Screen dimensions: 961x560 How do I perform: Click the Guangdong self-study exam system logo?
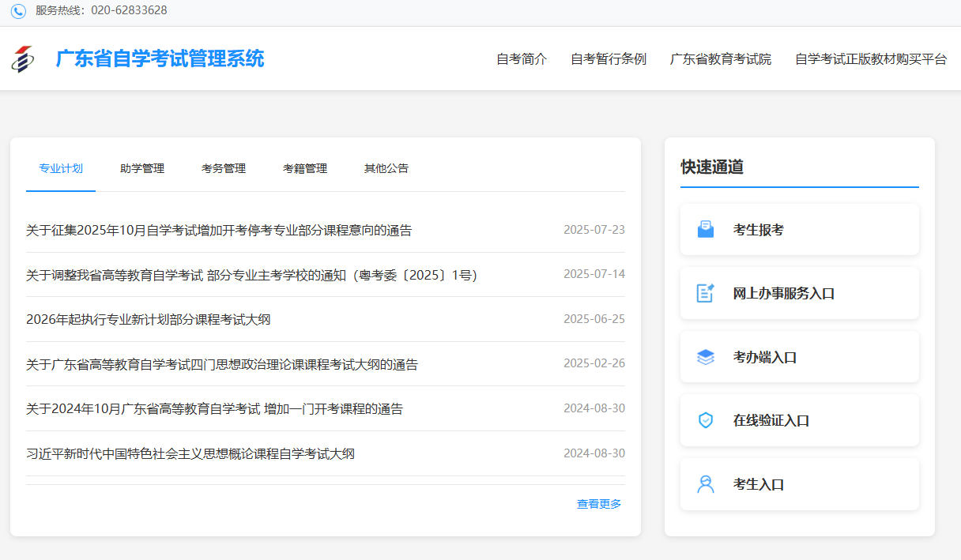point(23,59)
